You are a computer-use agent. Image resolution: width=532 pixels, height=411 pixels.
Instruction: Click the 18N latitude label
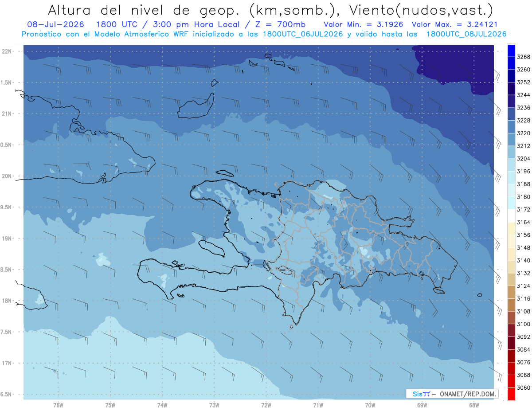click(7, 301)
